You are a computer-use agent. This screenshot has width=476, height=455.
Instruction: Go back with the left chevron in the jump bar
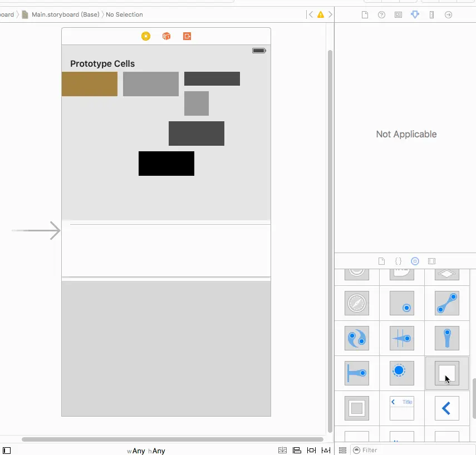311,14
